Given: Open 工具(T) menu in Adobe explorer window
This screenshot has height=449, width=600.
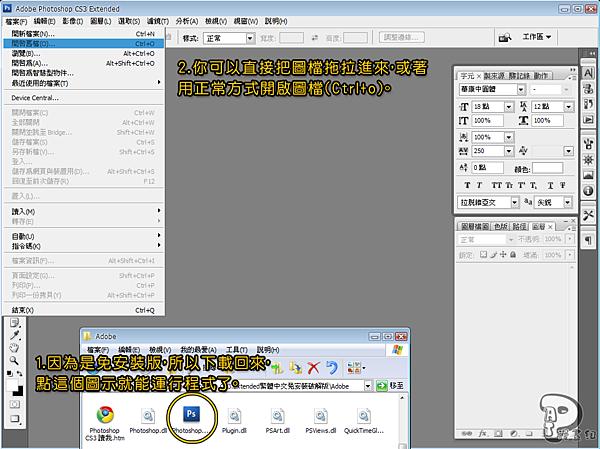Looking at the screenshot, I should coord(236,349).
